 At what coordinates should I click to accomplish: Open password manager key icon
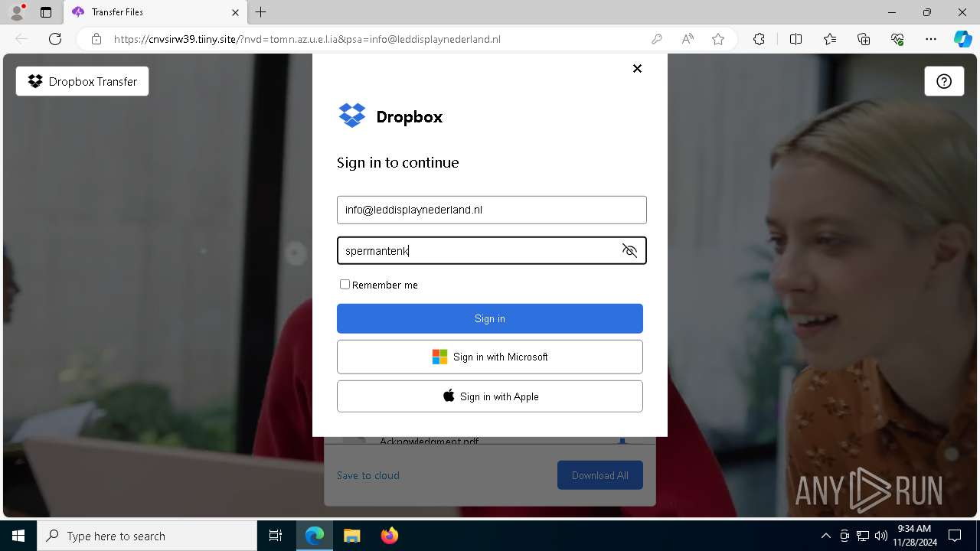pos(656,39)
